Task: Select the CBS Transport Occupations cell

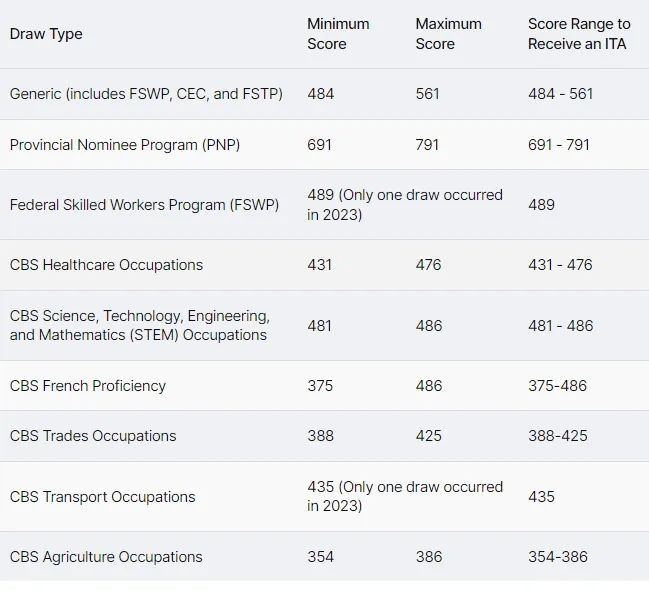Action: coord(103,497)
